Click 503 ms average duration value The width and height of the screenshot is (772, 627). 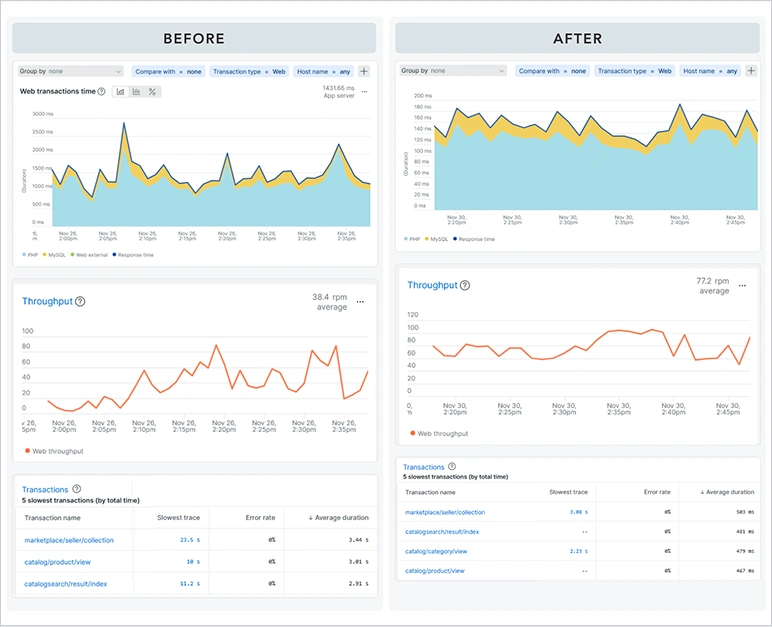[x=745, y=512]
